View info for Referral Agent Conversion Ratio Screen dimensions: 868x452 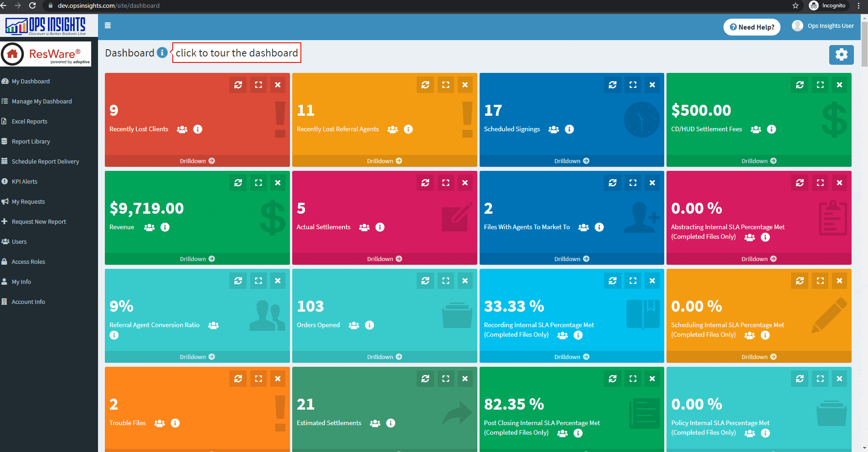click(114, 335)
